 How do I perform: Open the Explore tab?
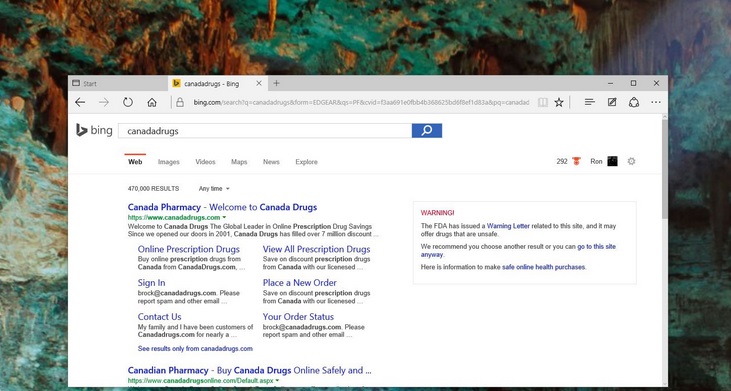pyautogui.click(x=306, y=162)
